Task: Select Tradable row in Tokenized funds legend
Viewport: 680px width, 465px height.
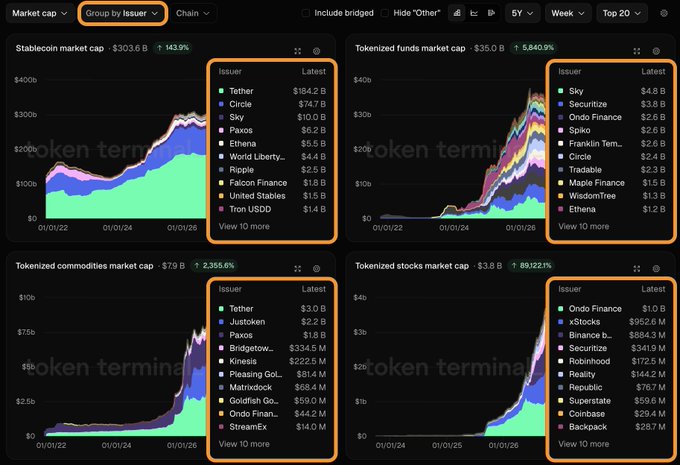Action: click(x=611, y=170)
